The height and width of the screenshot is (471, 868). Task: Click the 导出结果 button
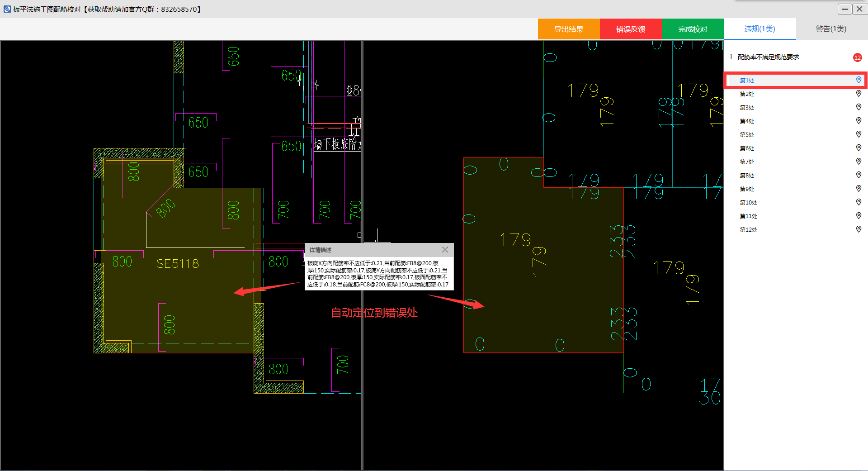click(x=569, y=29)
